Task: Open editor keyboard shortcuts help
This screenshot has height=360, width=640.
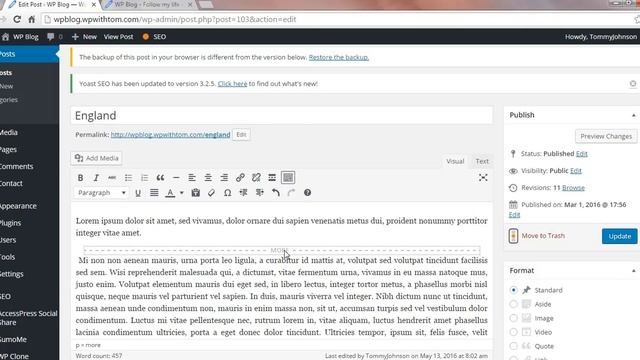Action: (307, 193)
